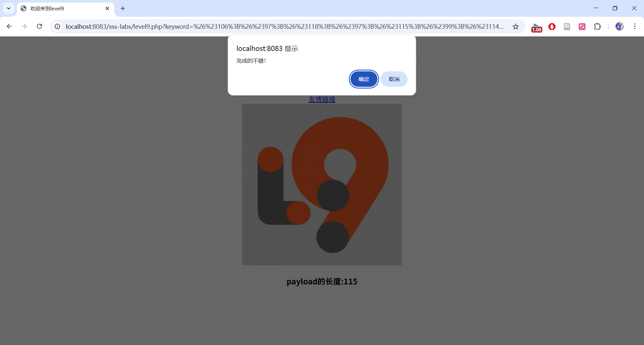Dismiss the dialog using 取消
644x345 pixels.
[x=394, y=79]
